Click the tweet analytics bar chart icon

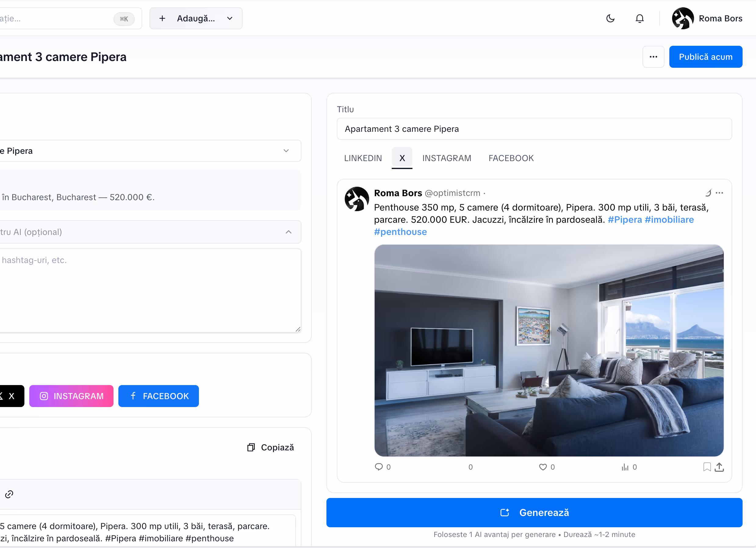(x=625, y=467)
